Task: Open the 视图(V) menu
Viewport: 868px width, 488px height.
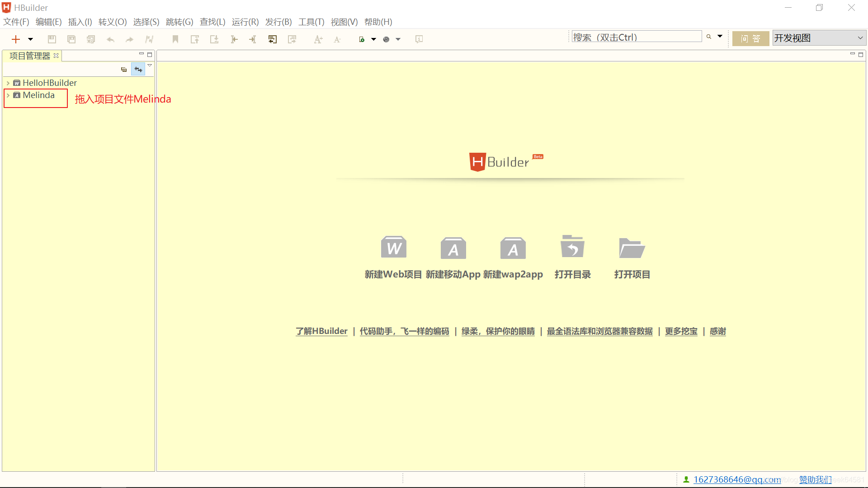Action: [x=344, y=22]
